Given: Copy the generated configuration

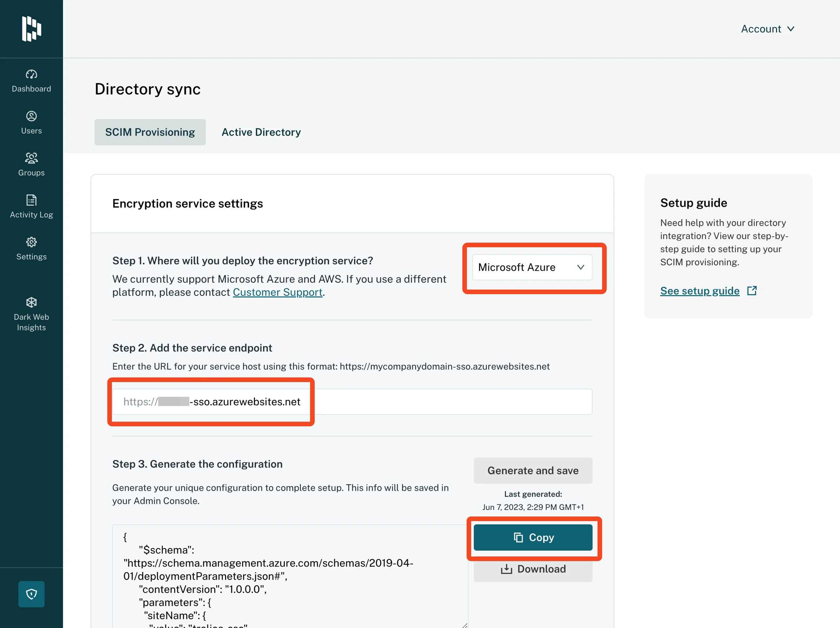Looking at the screenshot, I should pos(533,537).
